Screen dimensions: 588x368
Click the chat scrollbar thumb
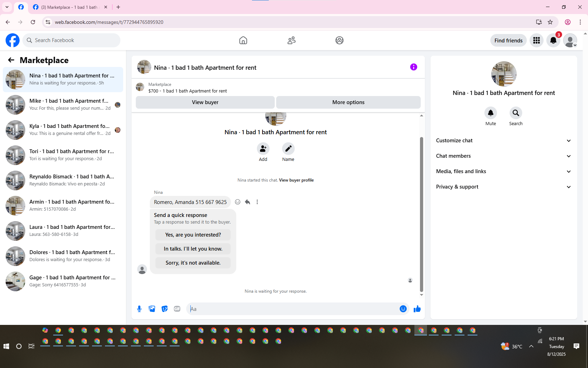(421, 214)
